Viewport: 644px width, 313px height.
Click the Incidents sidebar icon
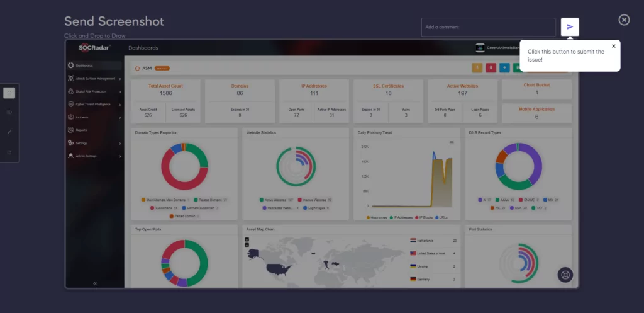pos(70,117)
